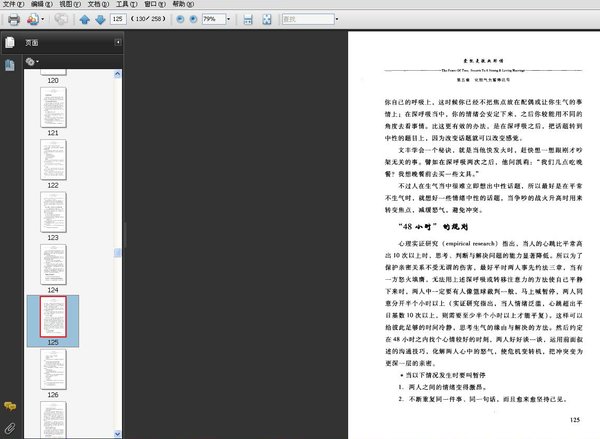Expand the pages panel options gear dropdown
Viewport: 600px width, 439px height.
pyautogui.click(x=32, y=61)
